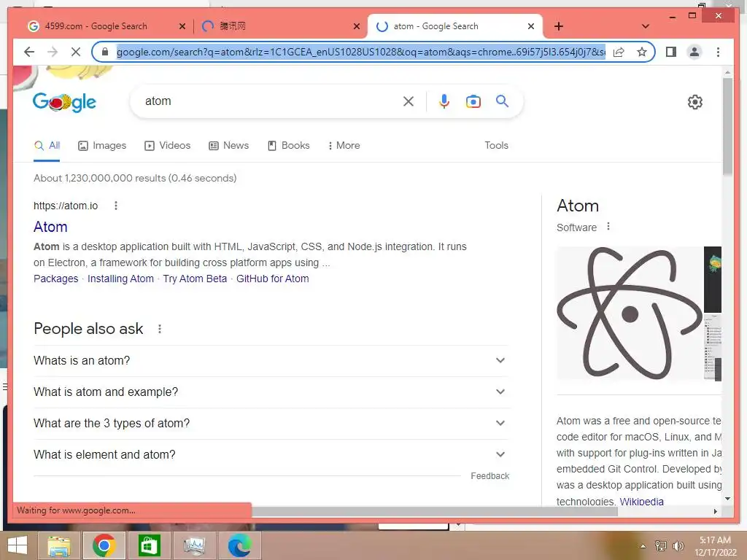Close the 4599.com tab
Image resolution: width=747 pixels, height=560 pixels.
coord(182,26)
